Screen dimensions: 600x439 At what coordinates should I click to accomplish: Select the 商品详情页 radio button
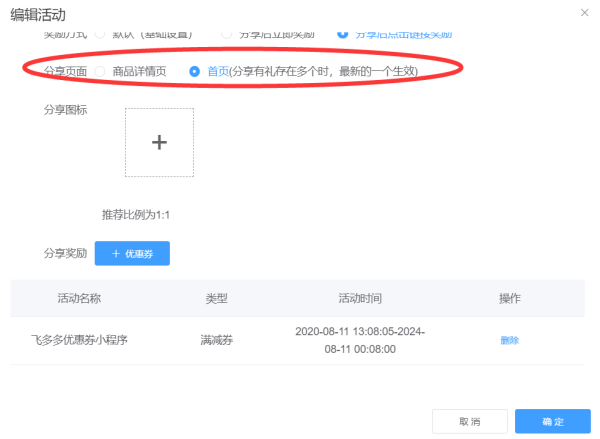coord(100,72)
